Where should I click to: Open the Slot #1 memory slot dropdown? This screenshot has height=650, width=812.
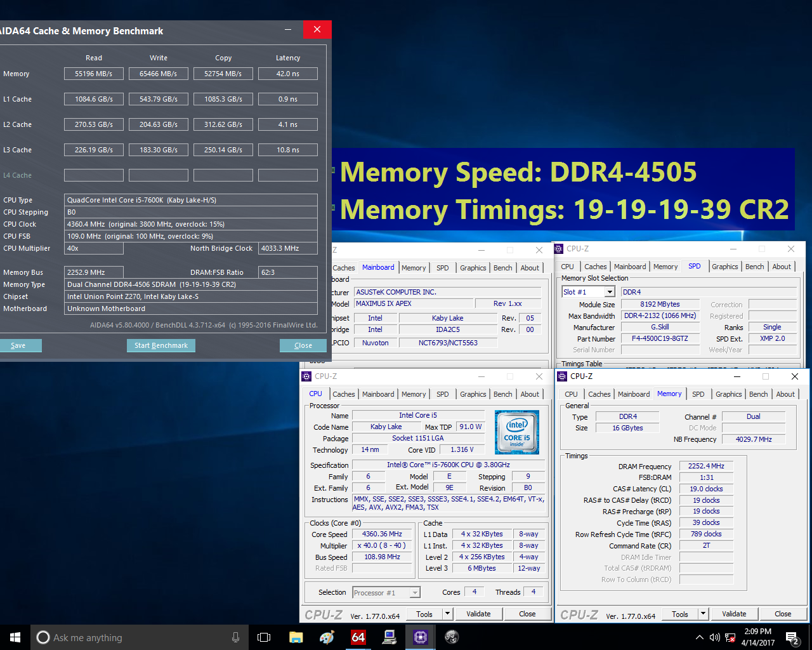[610, 292]
